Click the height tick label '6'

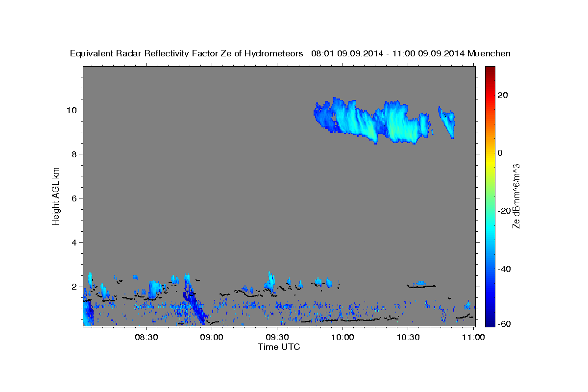(74, 198)
